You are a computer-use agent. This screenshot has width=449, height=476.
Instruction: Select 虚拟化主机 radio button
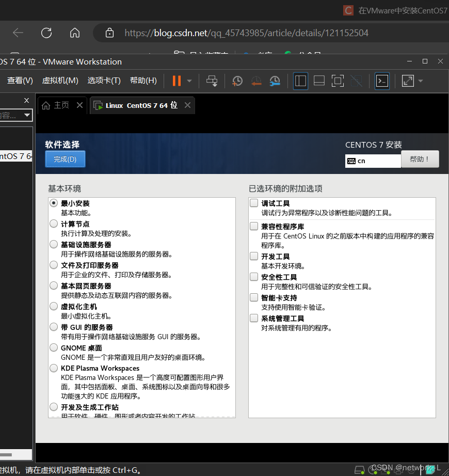[54, 306]
